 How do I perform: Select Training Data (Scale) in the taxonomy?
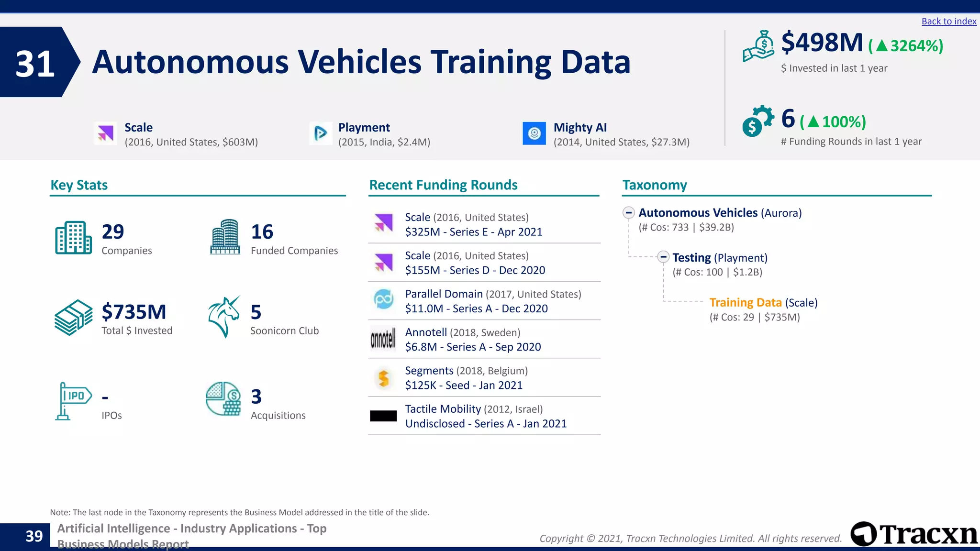(764, 303)
